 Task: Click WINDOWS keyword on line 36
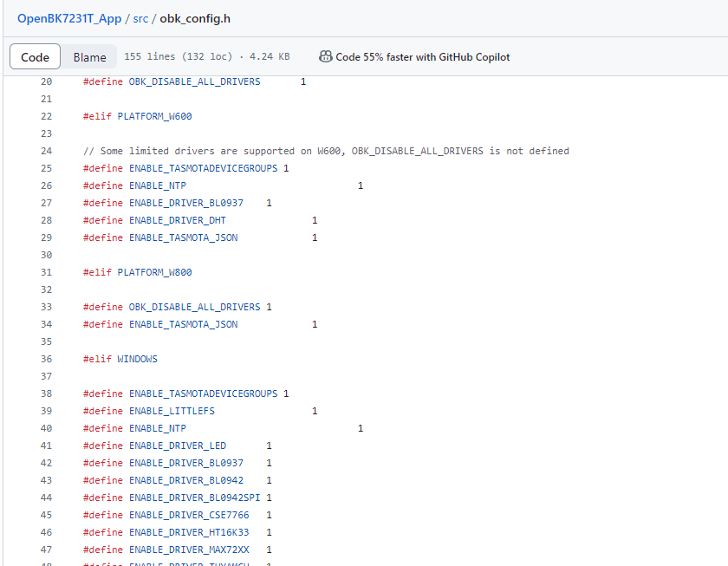(x=138, y=359)
